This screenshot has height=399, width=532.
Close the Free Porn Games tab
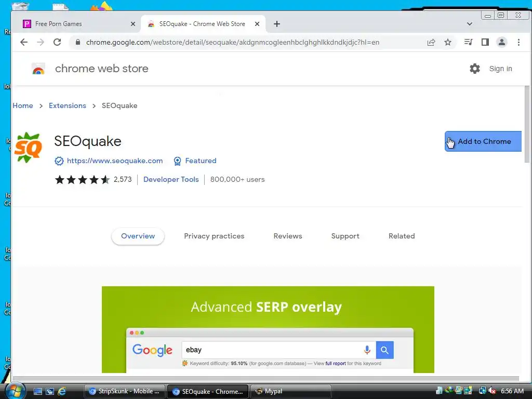coord(133,24)
